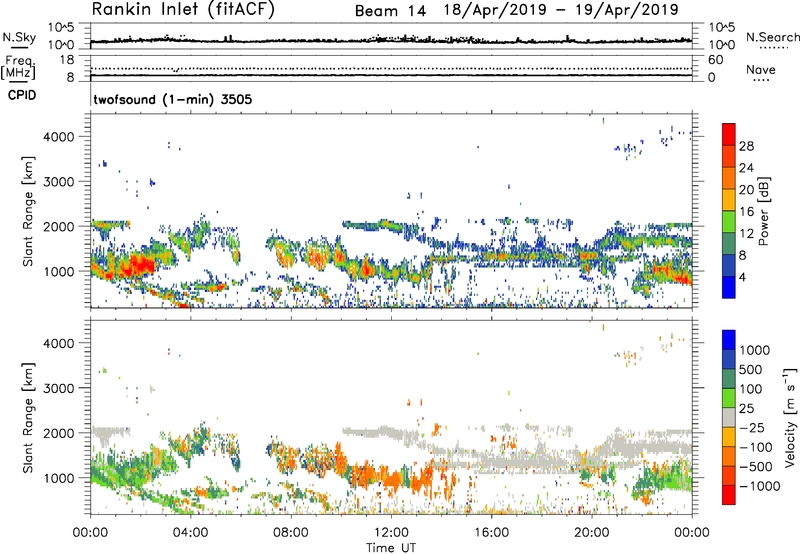
Task: Select the "twofsound (1-min) 3505" mode text
Action: (172, 99)
